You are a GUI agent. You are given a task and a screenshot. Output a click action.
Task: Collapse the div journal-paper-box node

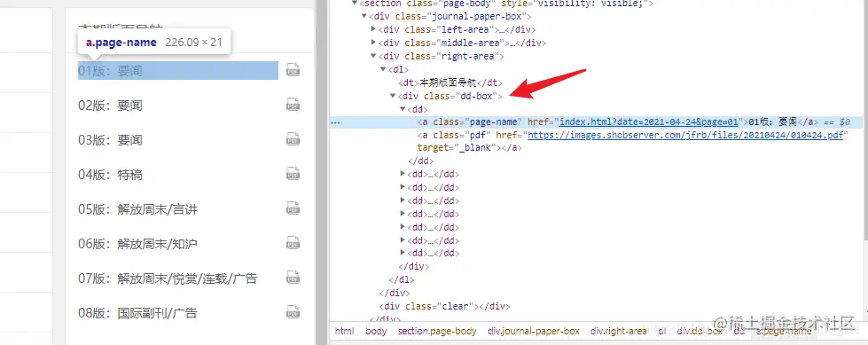coord(364,16)
